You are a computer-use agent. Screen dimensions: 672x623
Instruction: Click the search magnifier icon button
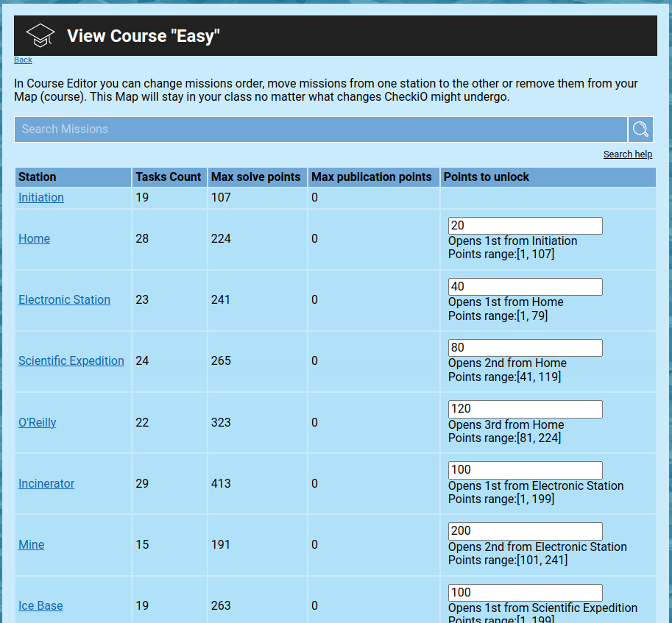click(x=640, y=129)
